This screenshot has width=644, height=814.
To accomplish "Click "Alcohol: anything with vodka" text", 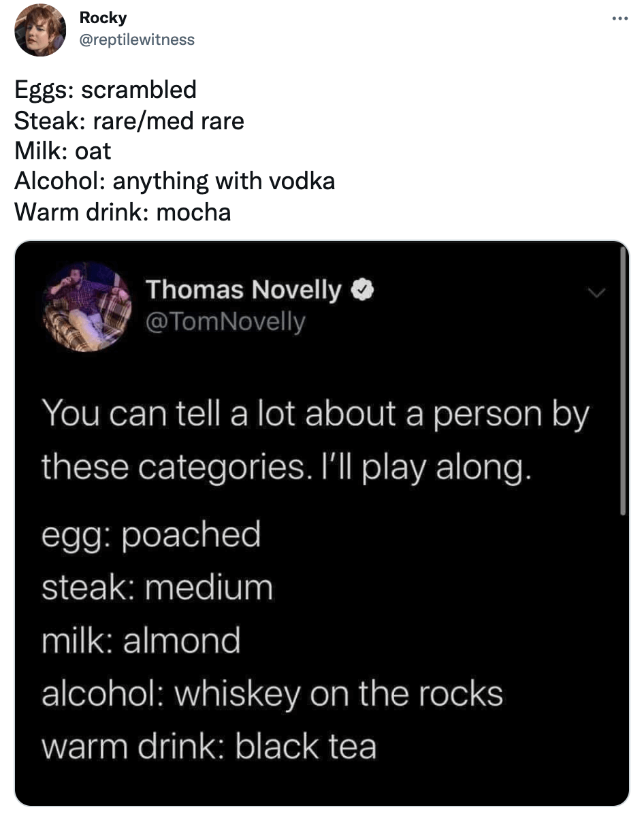I will (x=174, y=182).
